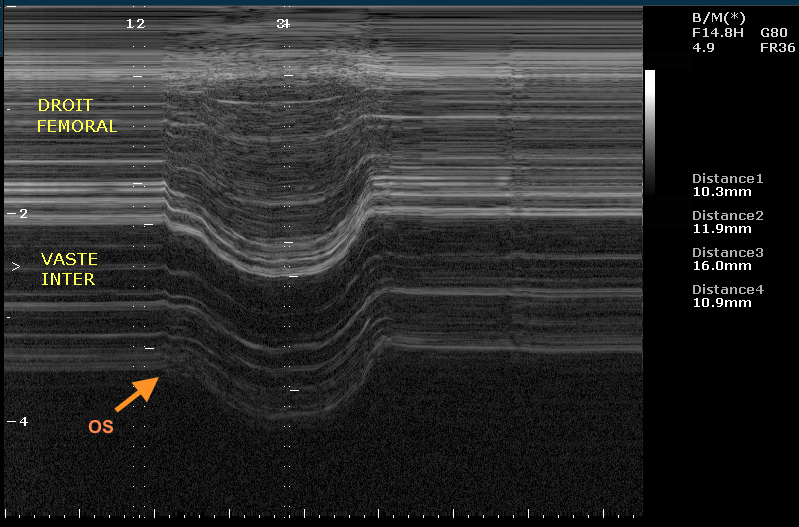Click the OS annotation label
This screenshot has height=527, width=799.
coord(101,427)
